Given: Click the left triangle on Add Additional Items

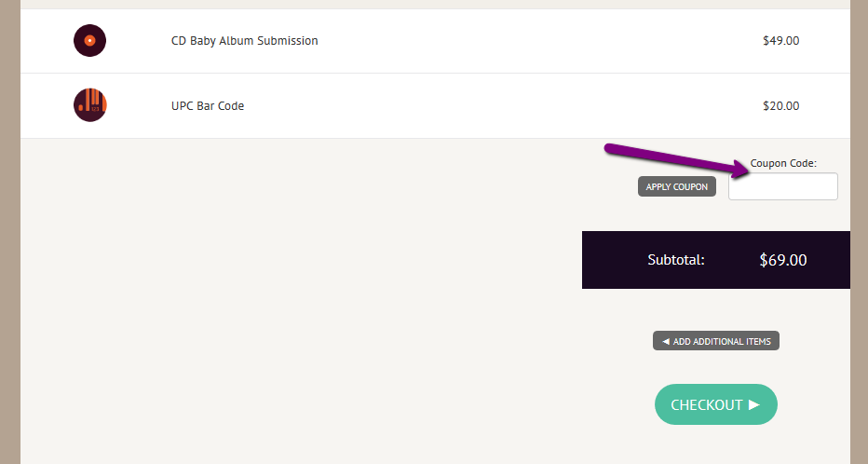Looking at the screenshot, I should 665,341.
